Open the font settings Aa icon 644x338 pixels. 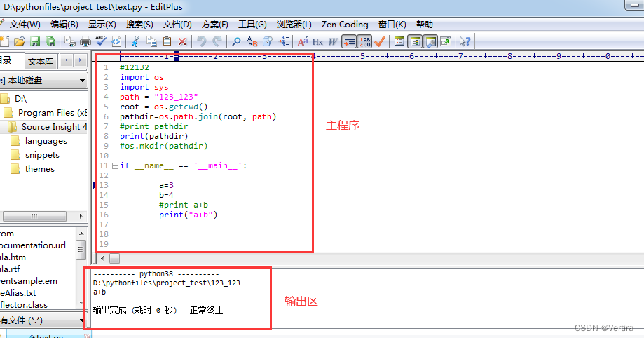(x=302, y=41)
